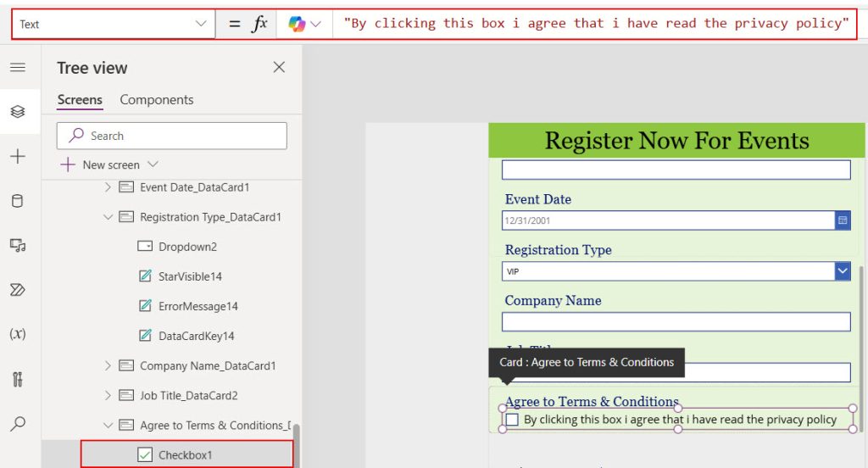This screenshot has width=868, height=468.
Task: Click the Register Now For Events header
Action: tap(676, 141)
